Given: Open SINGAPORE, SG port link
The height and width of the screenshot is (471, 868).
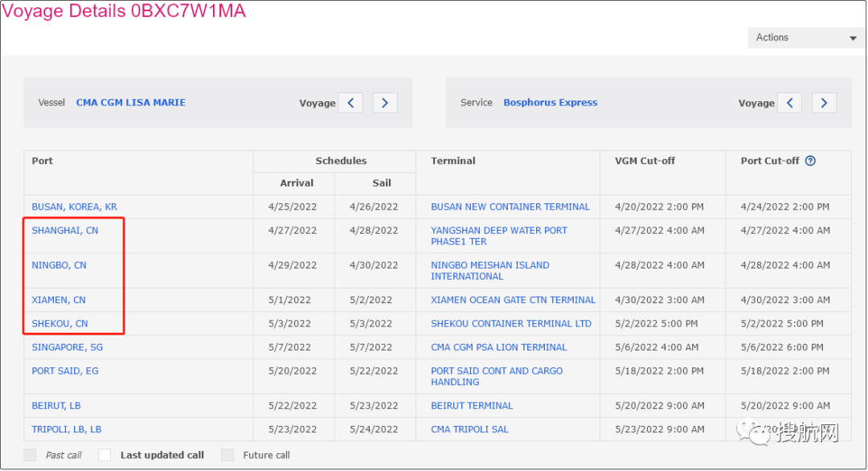Looking at the screenshot, I should click(67, 348).
